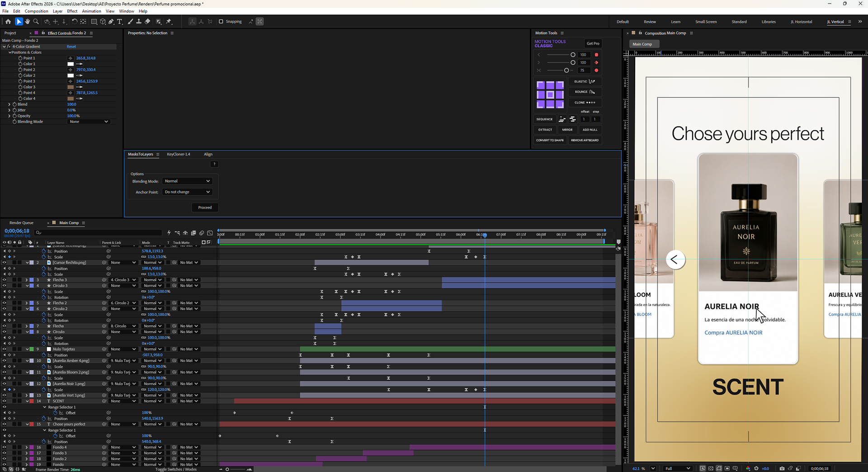Viewport: 868px width, 472px height.
Task: Go to the Home screen icon
Action: (x=8, y=21)
